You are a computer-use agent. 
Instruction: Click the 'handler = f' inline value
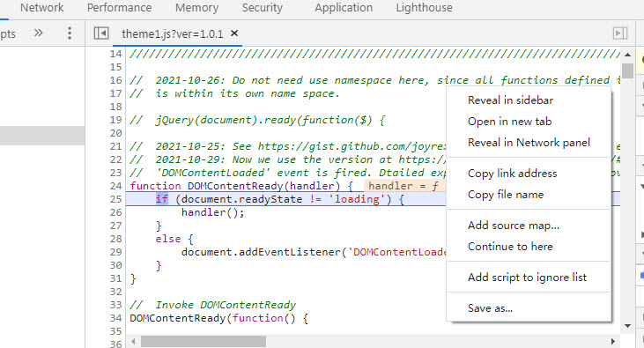click(x=403, y=186)
